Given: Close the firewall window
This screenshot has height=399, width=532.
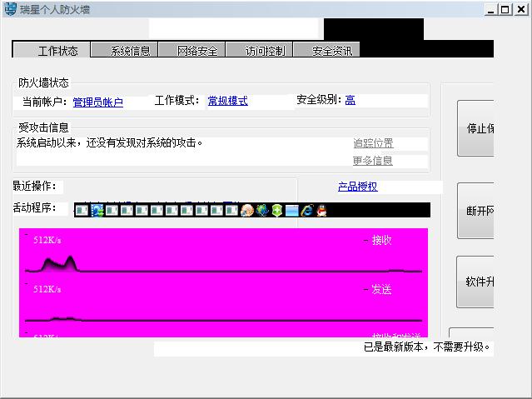Looking at the screenshot, I should (521, 9).
